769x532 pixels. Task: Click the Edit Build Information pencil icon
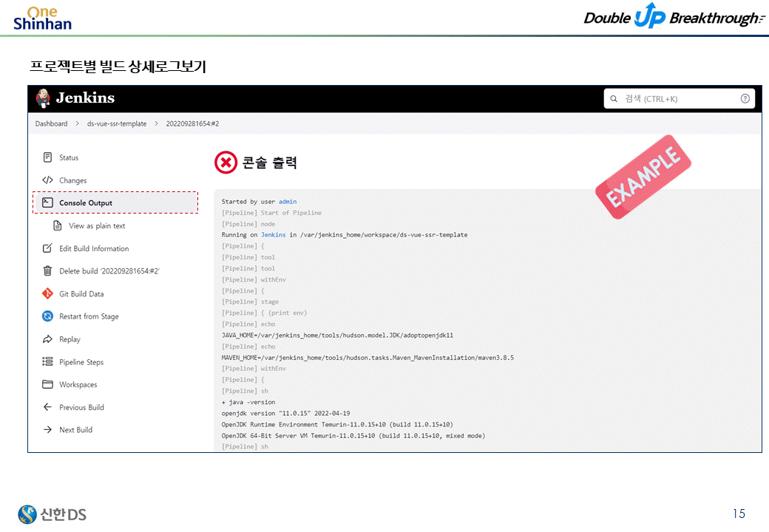click(x=47, y=248)
